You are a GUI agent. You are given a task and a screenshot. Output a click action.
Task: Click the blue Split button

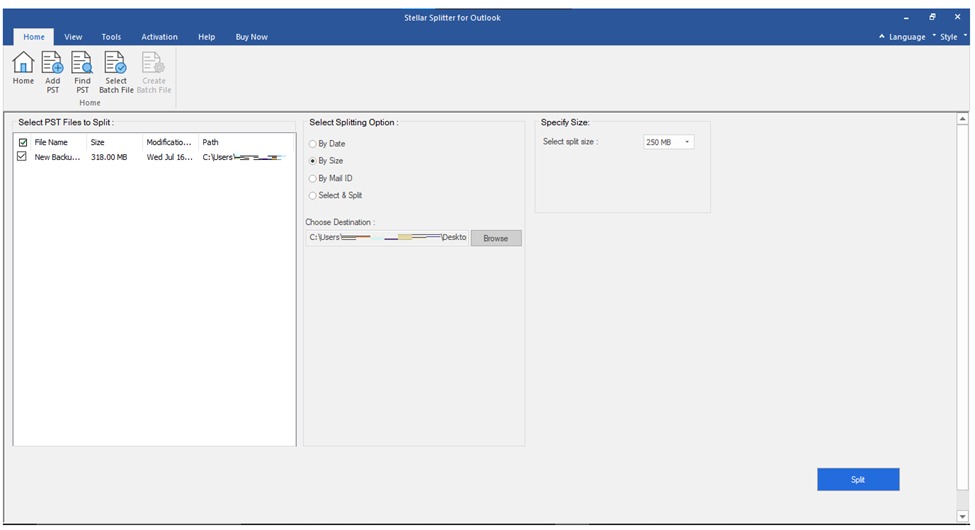857,480
